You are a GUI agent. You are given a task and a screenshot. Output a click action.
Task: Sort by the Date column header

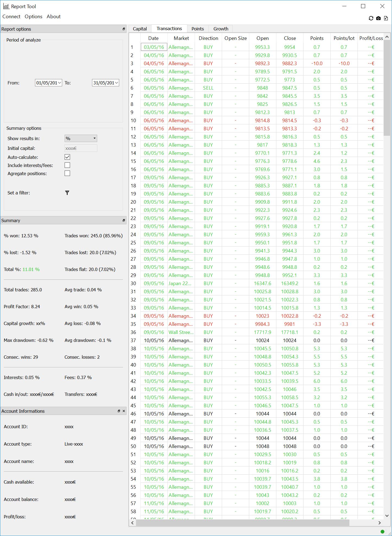[153, 38]
